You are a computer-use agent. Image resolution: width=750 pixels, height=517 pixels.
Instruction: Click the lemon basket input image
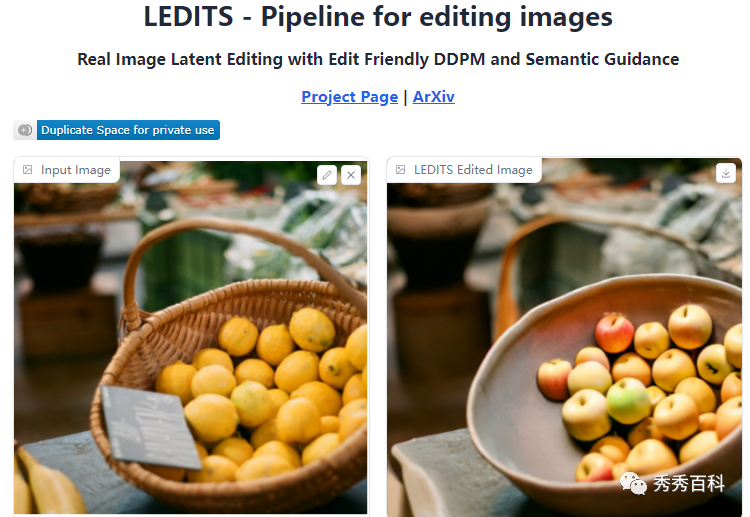190,338
